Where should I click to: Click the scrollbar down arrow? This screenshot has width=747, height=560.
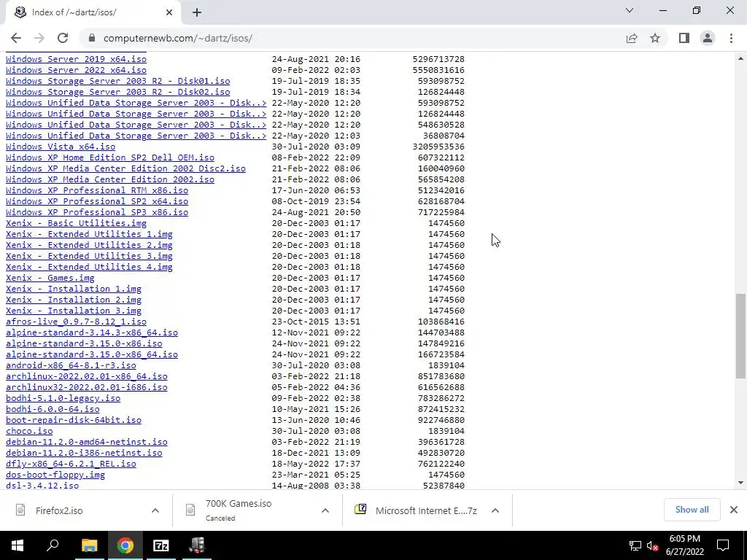740,483
